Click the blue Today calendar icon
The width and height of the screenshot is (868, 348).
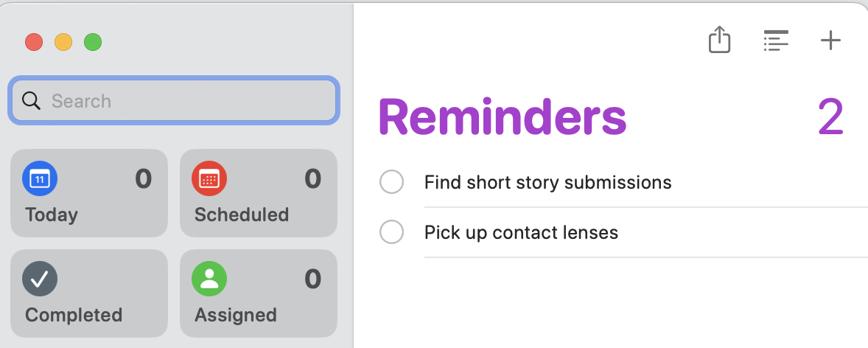(40, 178)
